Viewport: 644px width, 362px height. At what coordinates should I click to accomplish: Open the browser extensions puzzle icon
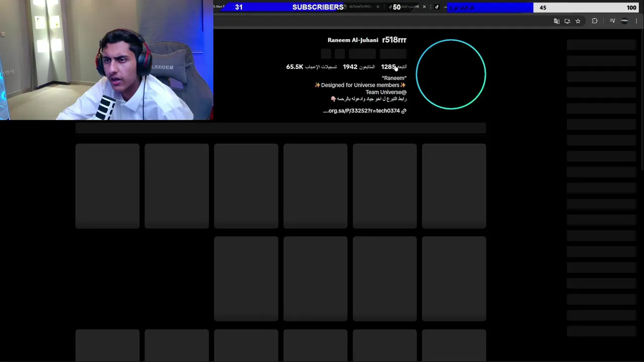point(595,21)
